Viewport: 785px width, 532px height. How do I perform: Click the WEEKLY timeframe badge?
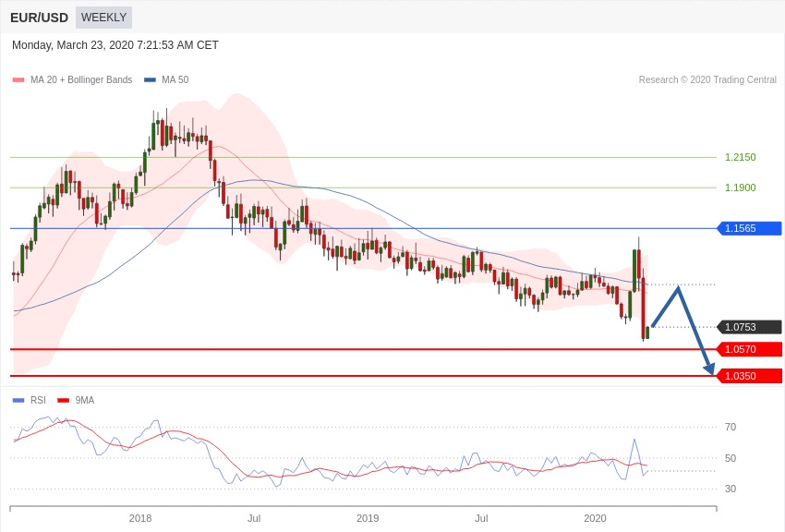(x=103, y=18)
